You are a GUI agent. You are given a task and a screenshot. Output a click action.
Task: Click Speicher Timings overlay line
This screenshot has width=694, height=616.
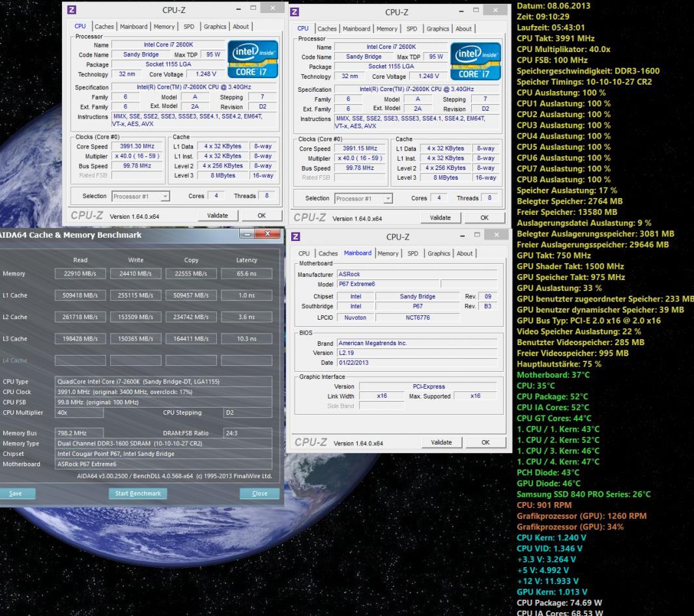(x=585, y=82)
